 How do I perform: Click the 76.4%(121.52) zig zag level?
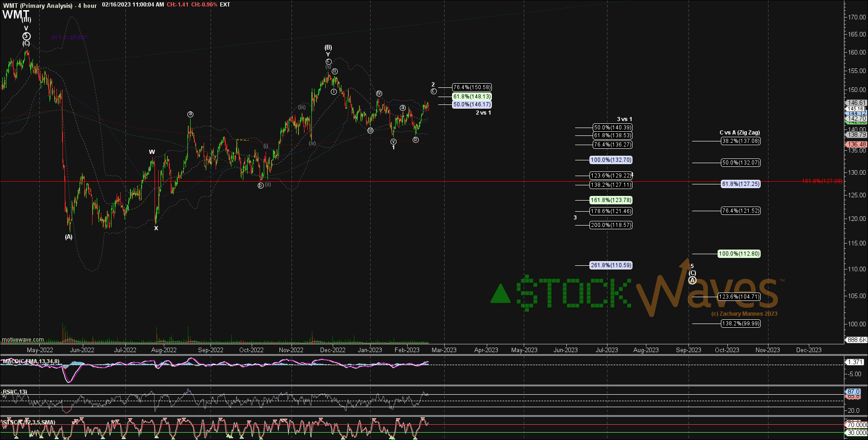coord(741,211)
